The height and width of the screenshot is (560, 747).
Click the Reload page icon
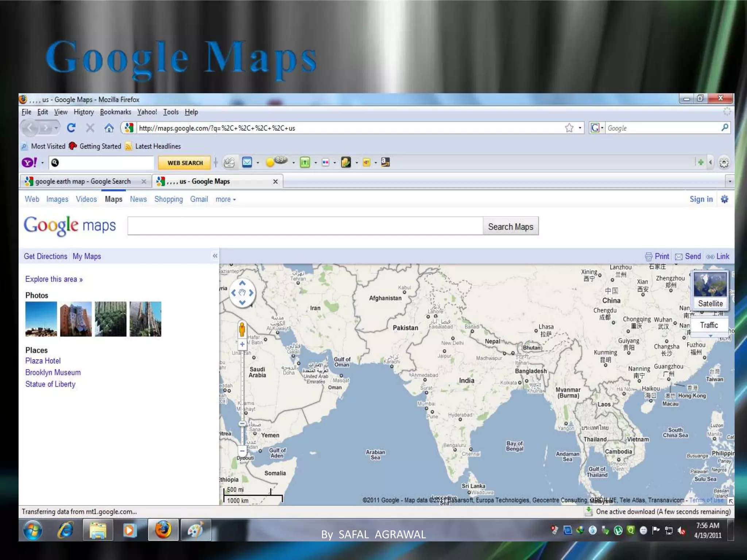pyautogui.click(x=71, y=128)
